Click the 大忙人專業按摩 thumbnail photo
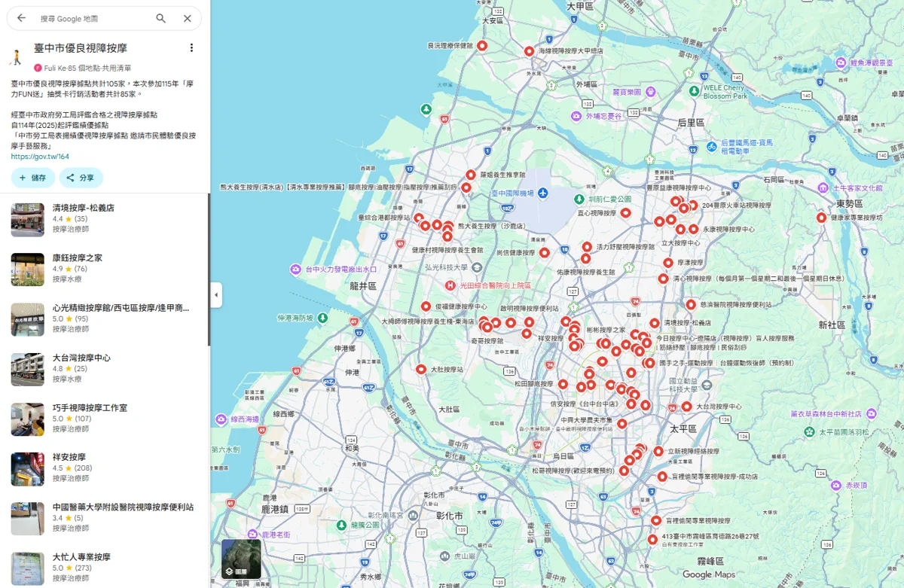This screenshot has width=904, height=588. coord(28,568)
